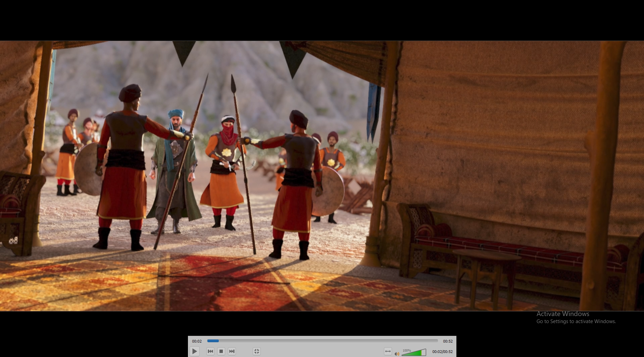Stop the video playback

[221, 351]
